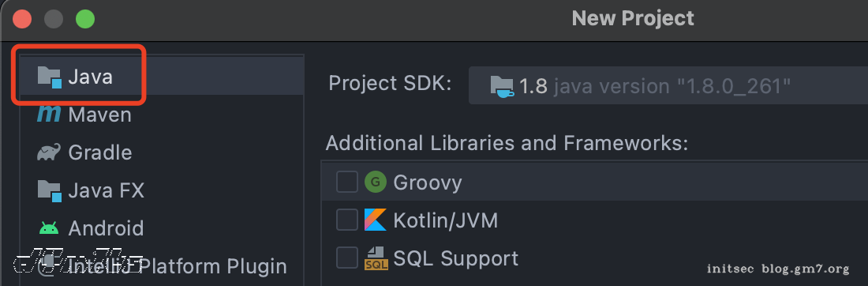Screen dimensions: 868x286
Task: Tick the Kotlin/JVM checkbox
Action: [x=347, y=220]
